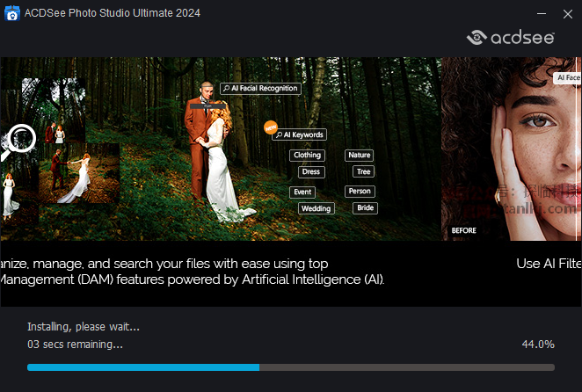This screenshot has width=582, height=392.
Task: Click the AI Facial Recognition label
Action: click(x=260, y=89)
